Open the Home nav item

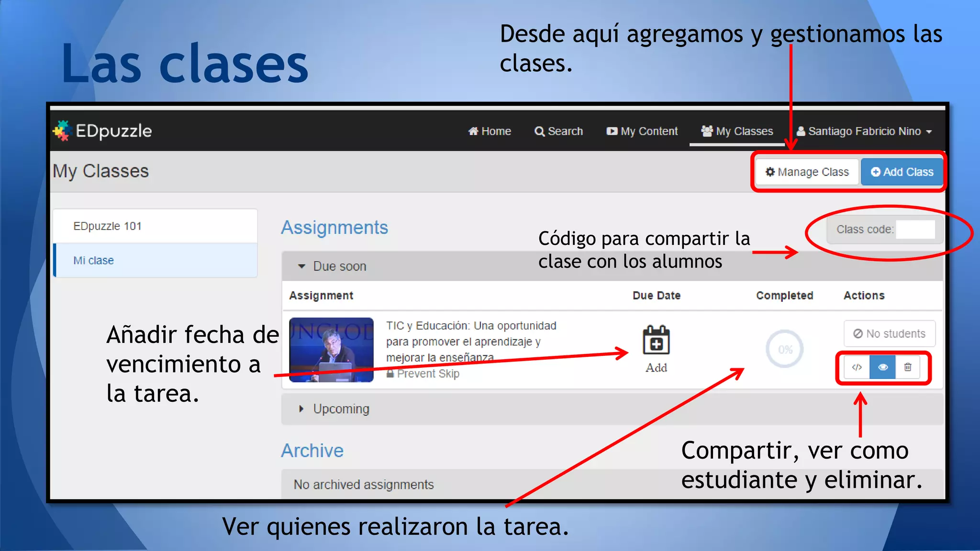[x=490, y=131]
